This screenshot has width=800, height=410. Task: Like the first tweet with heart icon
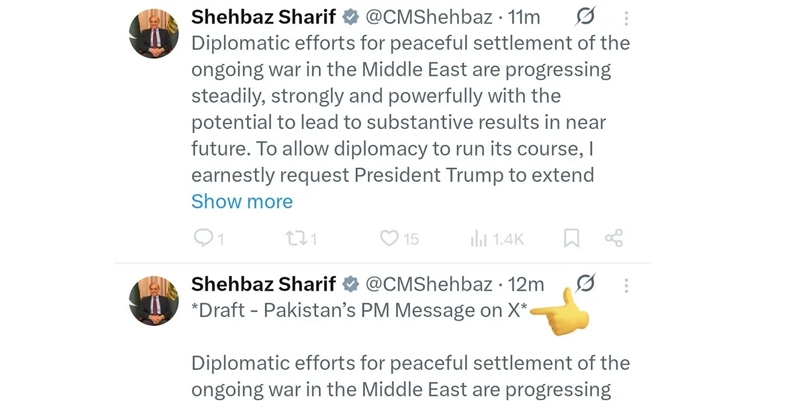(x=390, y=238)
